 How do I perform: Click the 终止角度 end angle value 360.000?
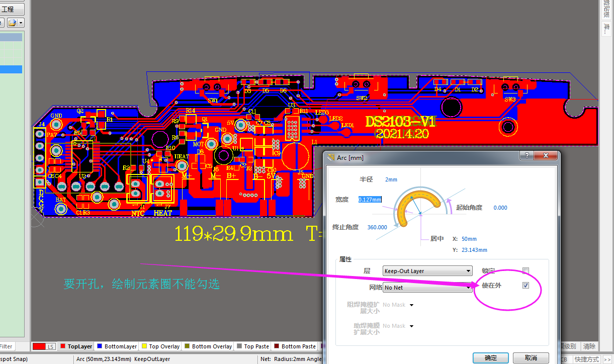point(377,227)
